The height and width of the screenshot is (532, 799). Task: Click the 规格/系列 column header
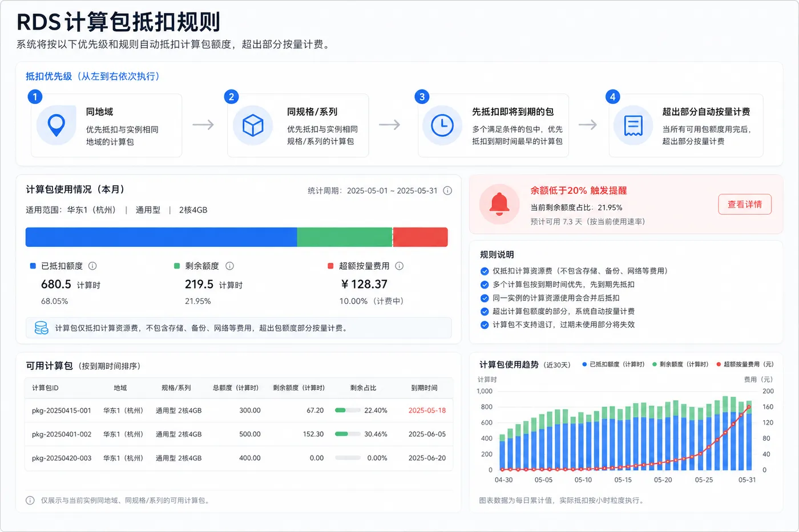pos(176,388)
